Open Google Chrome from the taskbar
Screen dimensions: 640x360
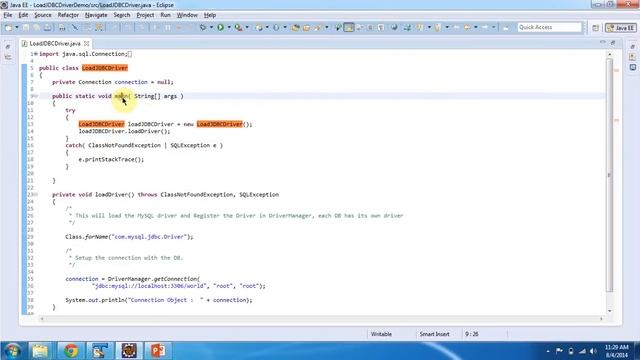coord(71,351)
